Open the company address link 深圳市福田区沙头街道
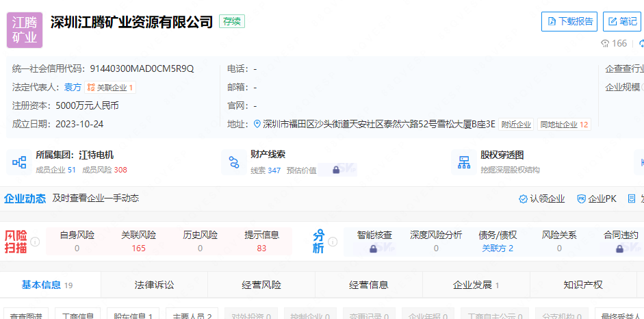 [378, 125]
